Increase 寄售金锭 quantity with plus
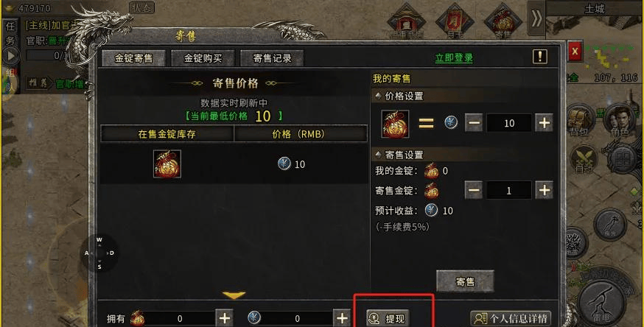 (x=545, y=190)
